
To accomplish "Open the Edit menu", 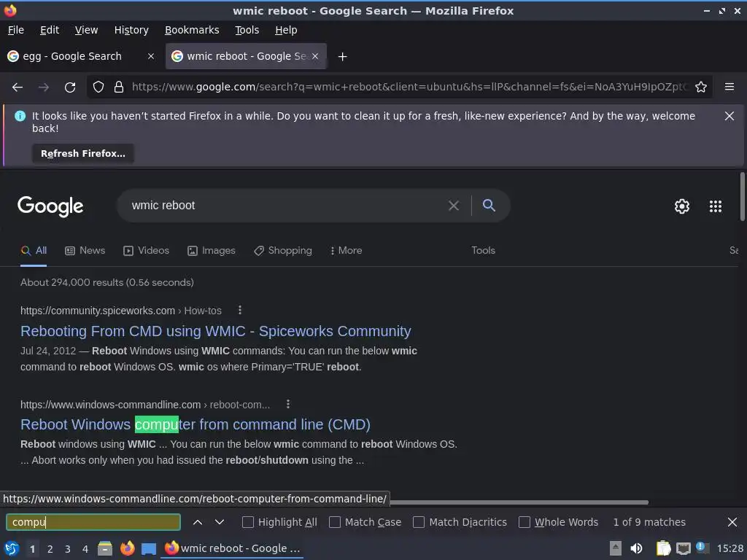I will point(50,30).
